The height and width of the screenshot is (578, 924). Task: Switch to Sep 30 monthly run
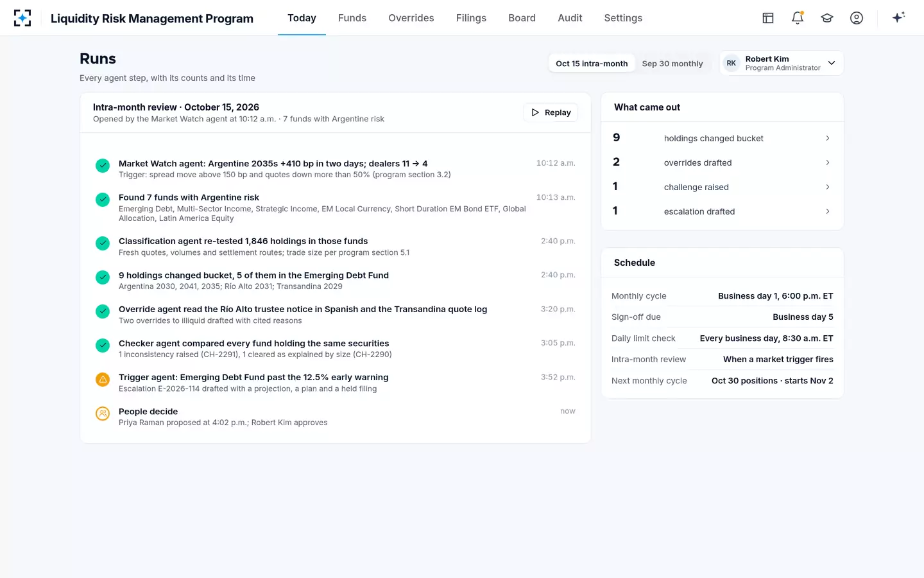pyautogui.click(x=672, y=64)
